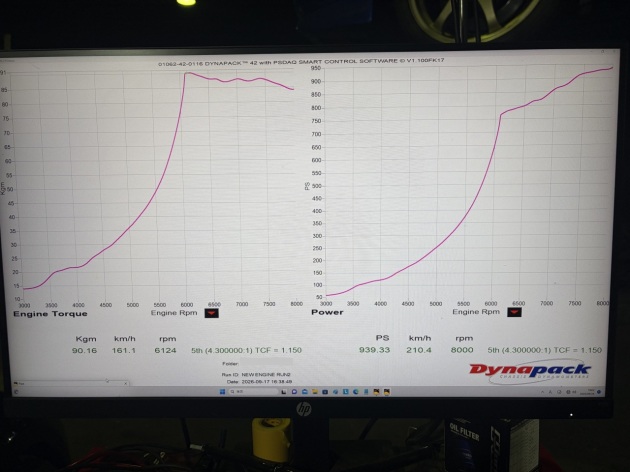Open the notification icon in the tray corner
The image size is (630, 472).
tap(599, 392)
